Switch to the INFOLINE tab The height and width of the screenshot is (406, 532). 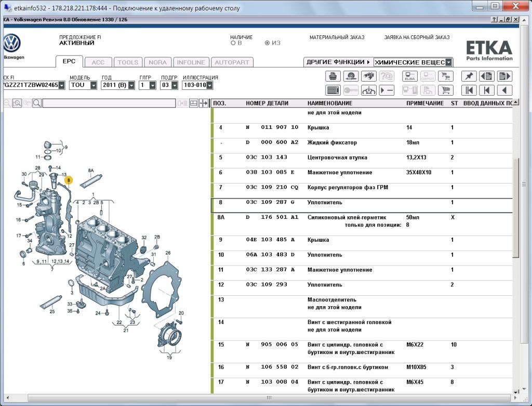(191, 62)
